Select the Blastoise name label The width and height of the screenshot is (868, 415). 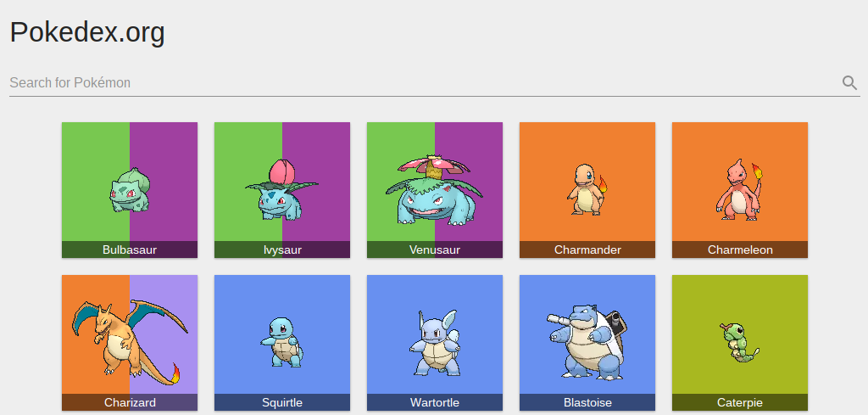587,402
